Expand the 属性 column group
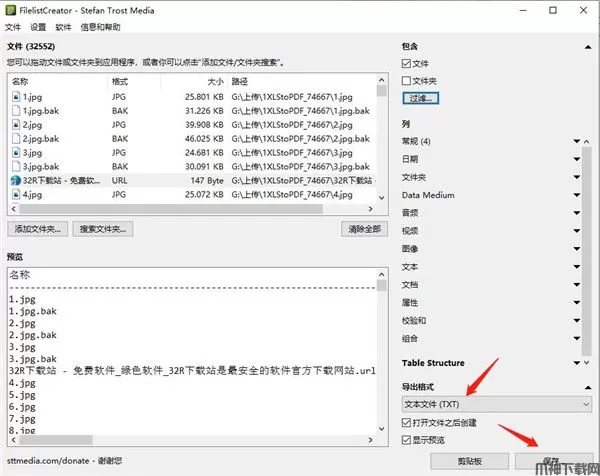Image resolution: width=600 pixels, height=476 pixels. tap(577, 303)
